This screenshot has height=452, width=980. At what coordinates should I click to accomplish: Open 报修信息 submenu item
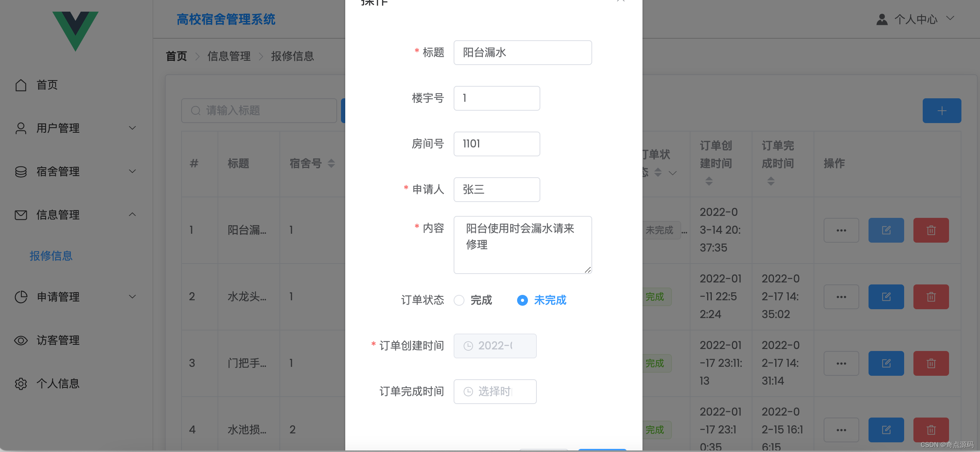[x=51, y=256]
